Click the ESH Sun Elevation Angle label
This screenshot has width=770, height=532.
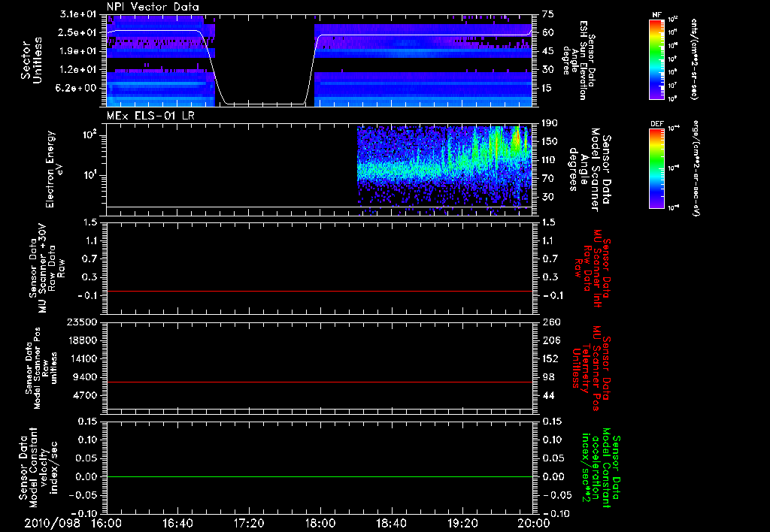coord(580,60)
